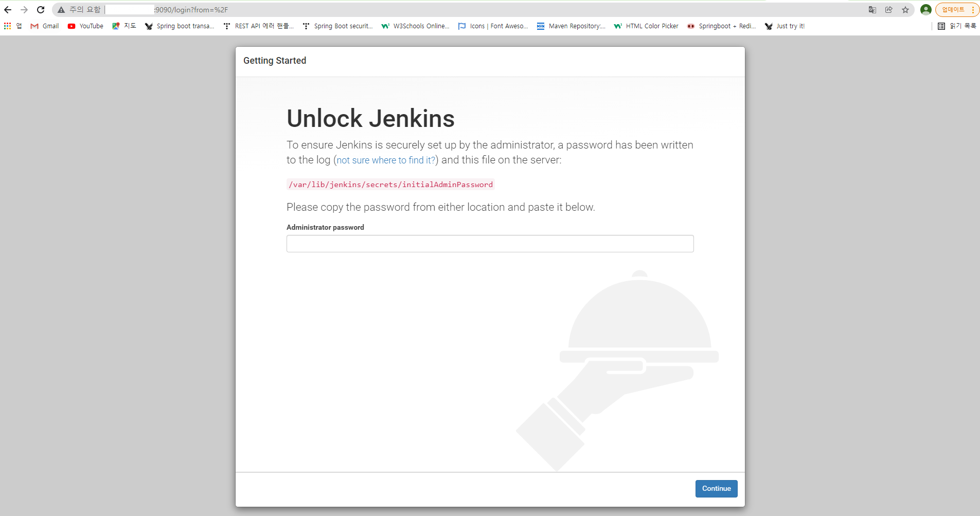
Task: Click the browser back arrow
Action: (x=8, y=10)
